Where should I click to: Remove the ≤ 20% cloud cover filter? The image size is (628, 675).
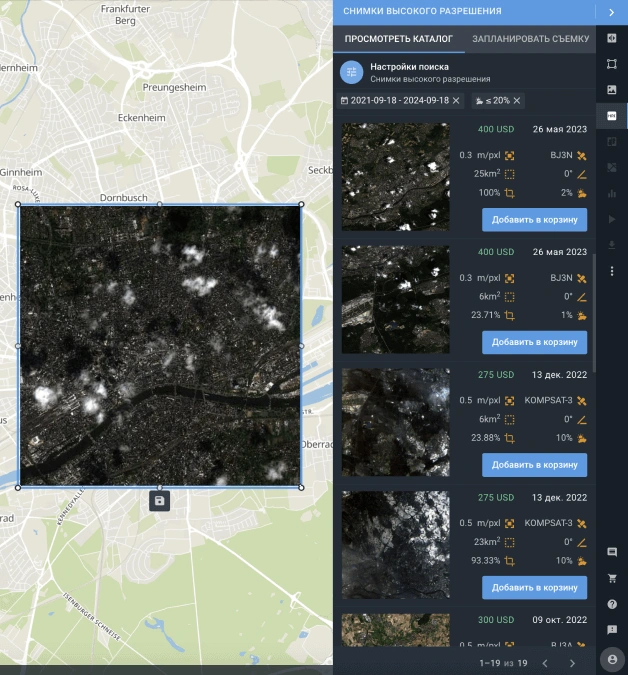tap(517, 101)
